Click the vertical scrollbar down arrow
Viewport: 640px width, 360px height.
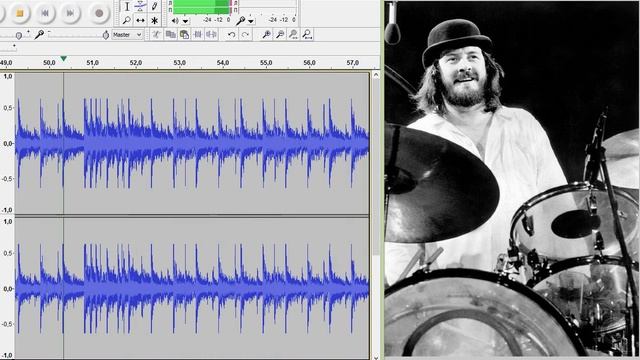pos(376,357)
